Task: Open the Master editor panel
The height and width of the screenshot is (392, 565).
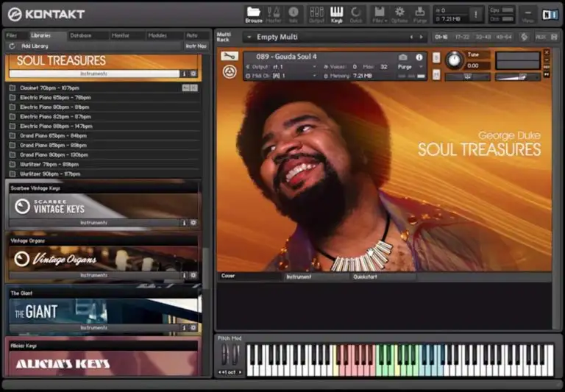Action: pos(274,15)
